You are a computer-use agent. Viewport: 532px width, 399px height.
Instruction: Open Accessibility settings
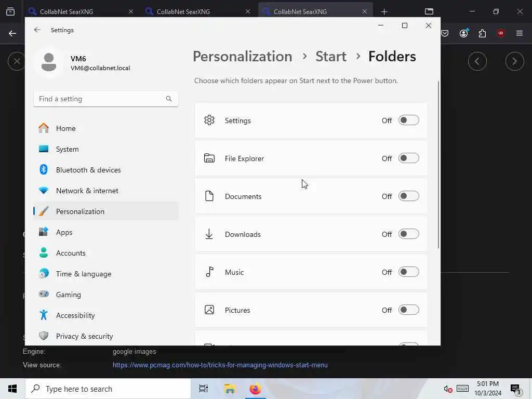(106, 315)
